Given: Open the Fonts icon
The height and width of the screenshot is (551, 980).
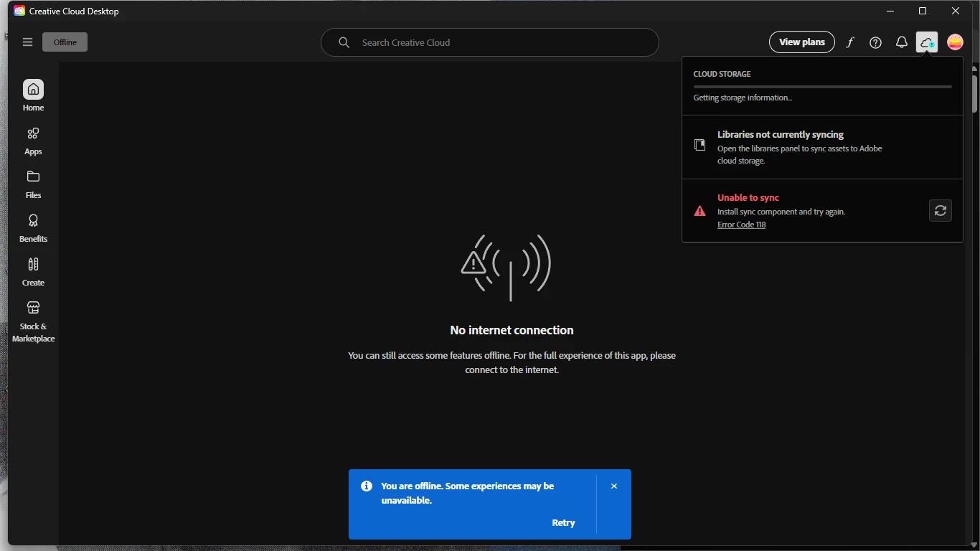Looking at the screenshot, I should pyautogui.click(x=850, y=42).
